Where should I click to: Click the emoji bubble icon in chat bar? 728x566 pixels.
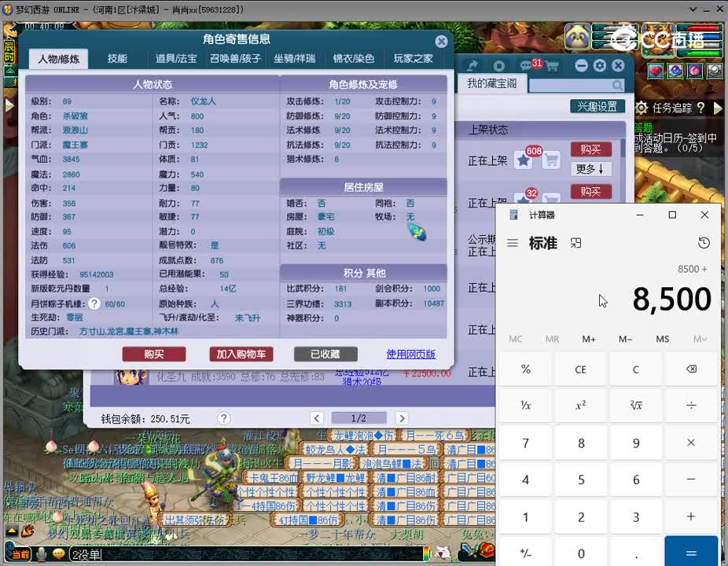coord(58,554)
